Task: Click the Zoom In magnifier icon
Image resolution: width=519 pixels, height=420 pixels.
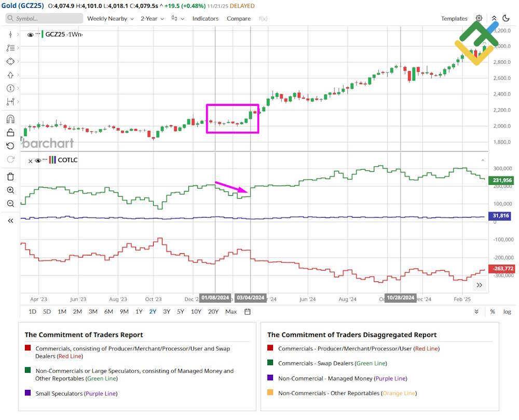Action: [10, 190]
